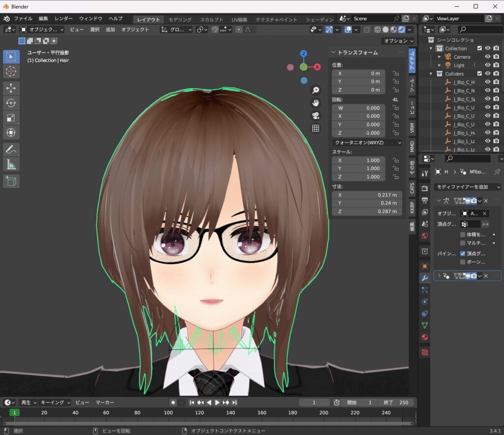The image size is (504, 435).
Task: Collapse the Collection tree in the outliner
Action: tap(431, 48)
